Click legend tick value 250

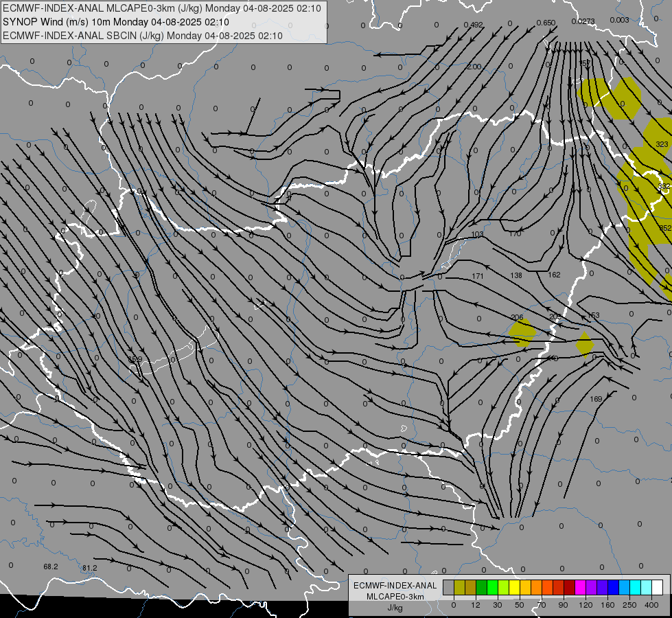tap(629, 605)
